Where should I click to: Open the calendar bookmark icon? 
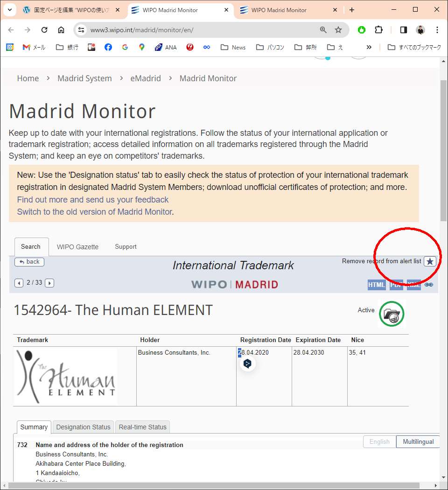click(10, 47)
